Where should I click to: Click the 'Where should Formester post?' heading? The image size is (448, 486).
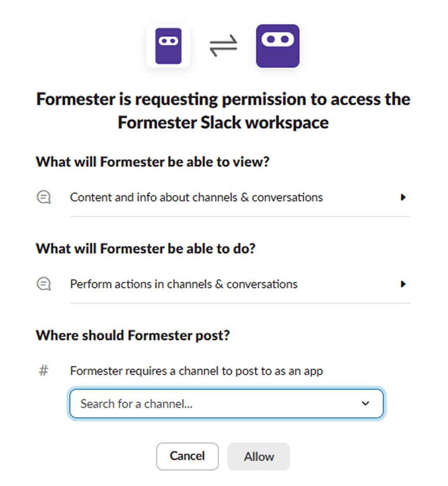[x=133, y=335]
